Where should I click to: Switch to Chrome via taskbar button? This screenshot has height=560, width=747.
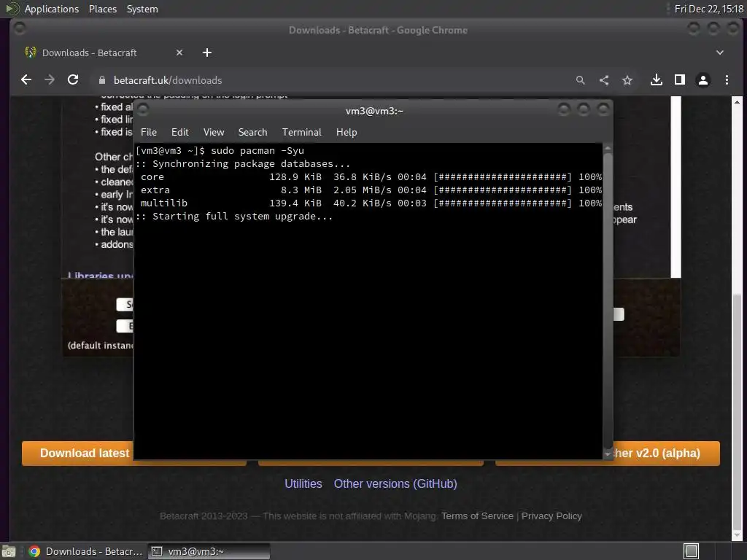point(86,551)
